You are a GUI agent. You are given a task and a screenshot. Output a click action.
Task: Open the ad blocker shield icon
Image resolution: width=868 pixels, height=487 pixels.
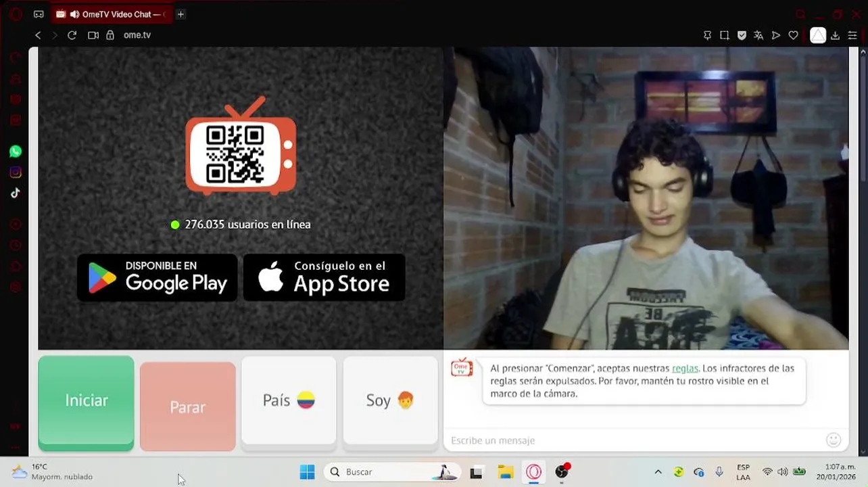pos(742,35)
